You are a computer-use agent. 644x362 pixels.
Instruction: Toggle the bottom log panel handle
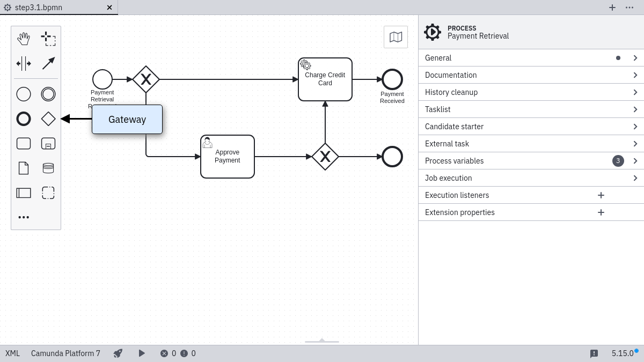click(322, 341)
